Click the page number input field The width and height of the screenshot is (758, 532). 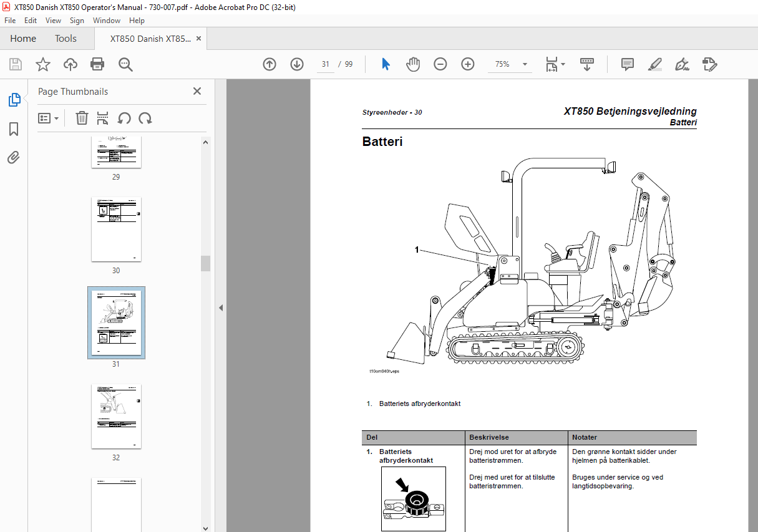pyautogui.click(x=326, y=64)
